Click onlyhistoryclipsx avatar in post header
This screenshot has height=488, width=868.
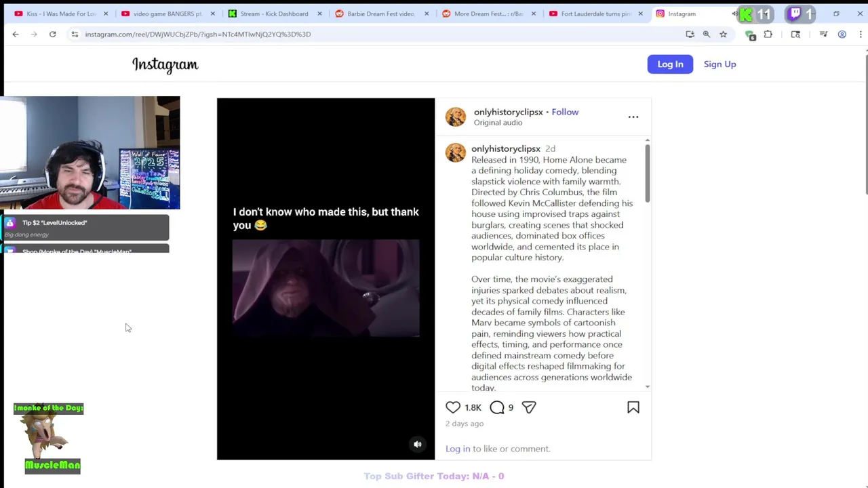point(456,117)
